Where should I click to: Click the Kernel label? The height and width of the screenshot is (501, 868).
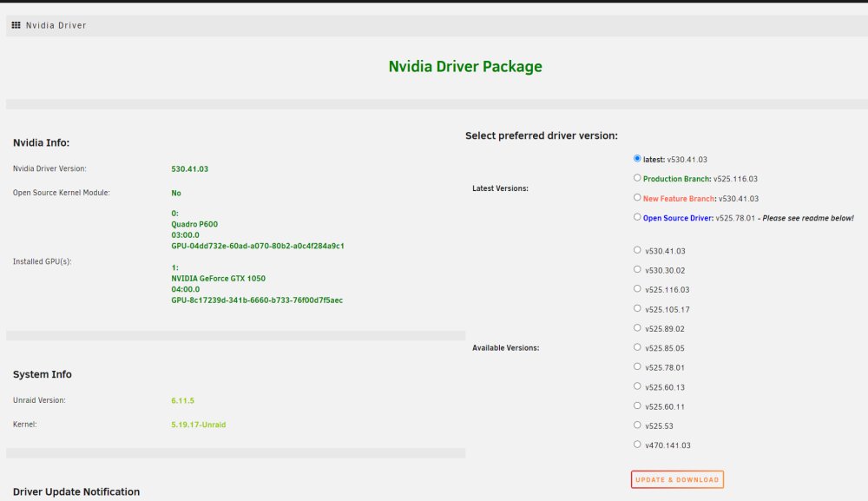click(24, 424)
